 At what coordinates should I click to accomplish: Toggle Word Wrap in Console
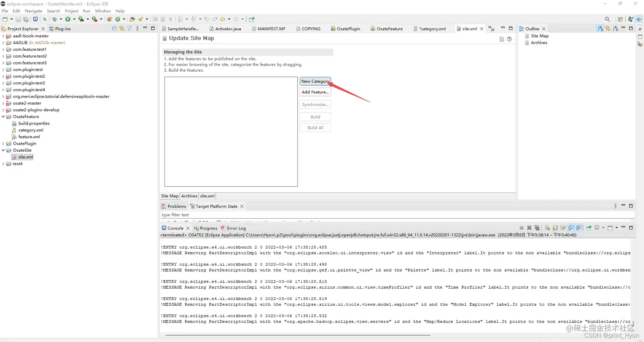[x=563, y=228]
